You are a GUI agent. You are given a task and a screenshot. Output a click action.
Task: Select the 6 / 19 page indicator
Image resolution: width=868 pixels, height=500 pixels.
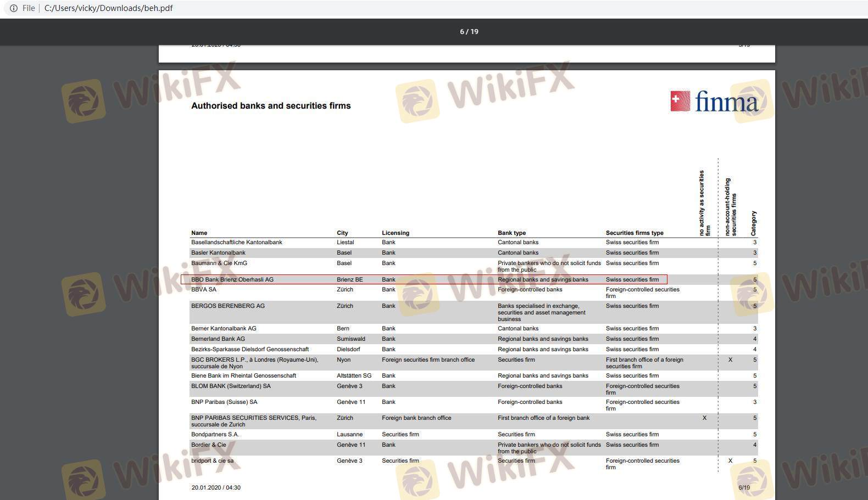[x=469, y=32]
